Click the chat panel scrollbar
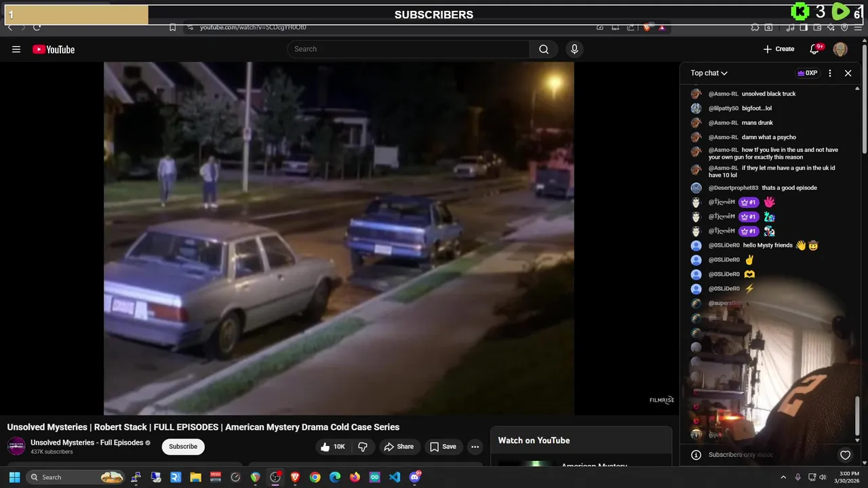The height and width of the screenshot is (488, 868). (x=857, y=415)
